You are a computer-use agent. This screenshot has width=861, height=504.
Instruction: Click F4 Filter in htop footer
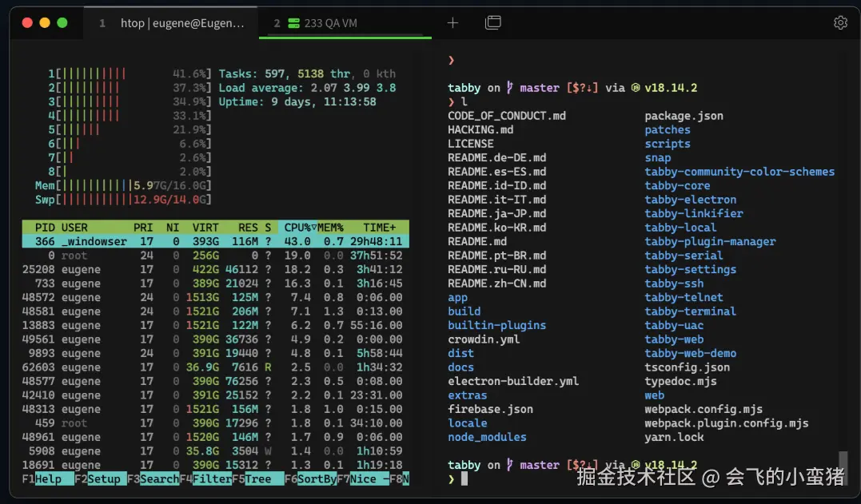click(x=206, y=478)
